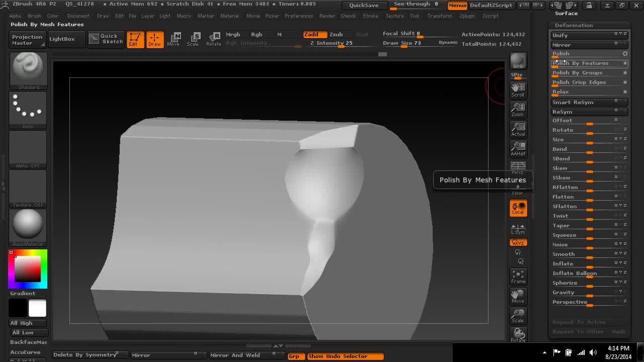The height and width of the screenshot is (362, 644).
Task: Open Projection Master
Action: 27,39
